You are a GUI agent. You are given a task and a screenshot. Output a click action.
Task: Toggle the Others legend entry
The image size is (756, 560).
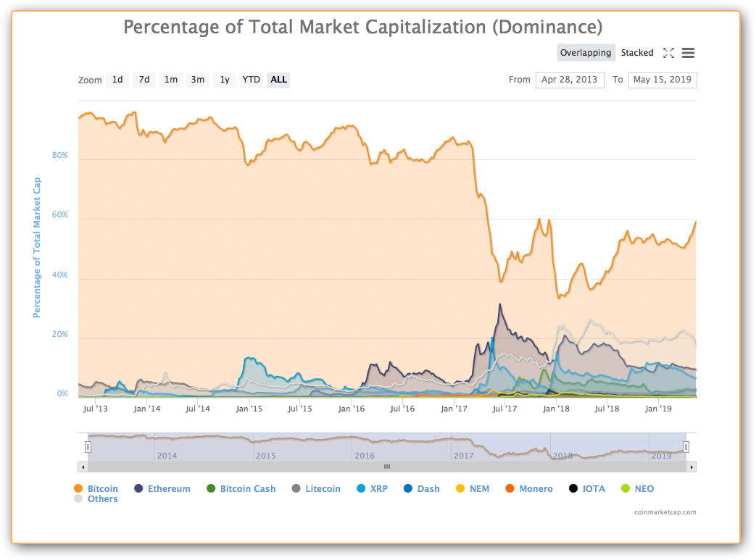(78, 499)
